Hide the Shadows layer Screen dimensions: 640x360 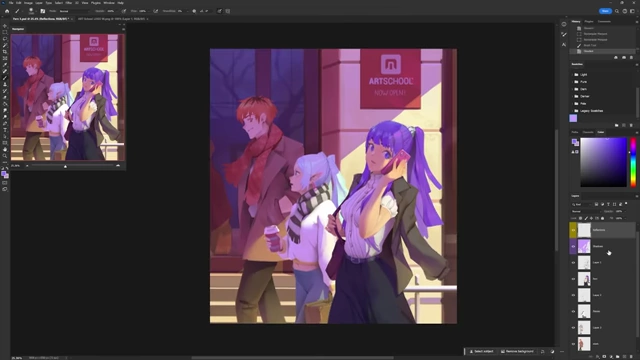(x=573, y=247)
